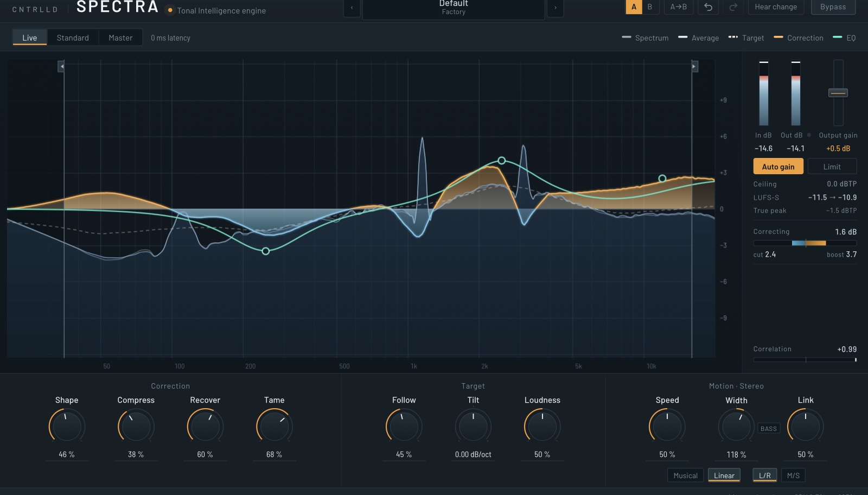Toggle the indicator dot beside Out dB
This screenshot has width=868, height=495.
click(x=809, y=135)
